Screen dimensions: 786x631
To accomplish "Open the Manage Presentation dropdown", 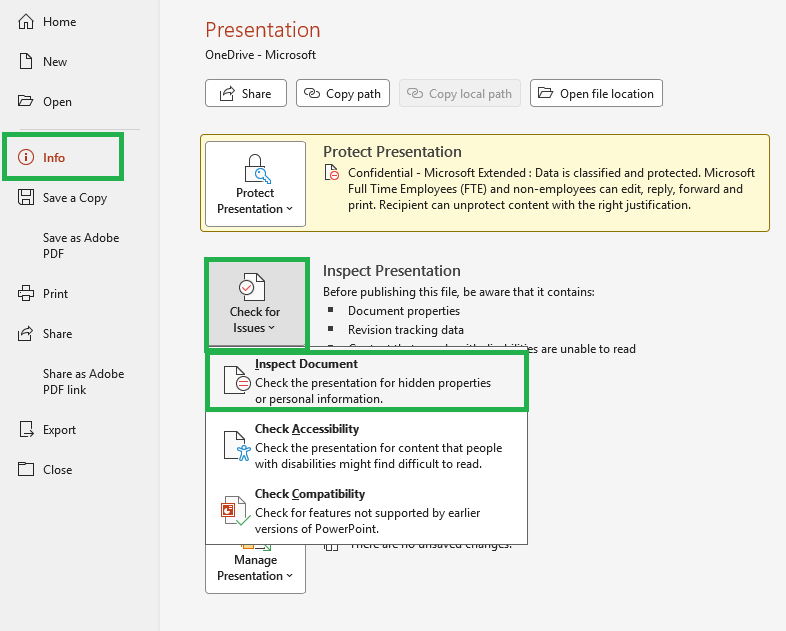I will (255, 568).
